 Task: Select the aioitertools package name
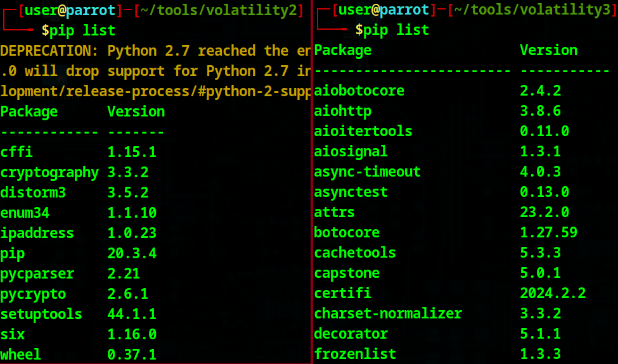point(363,132)
